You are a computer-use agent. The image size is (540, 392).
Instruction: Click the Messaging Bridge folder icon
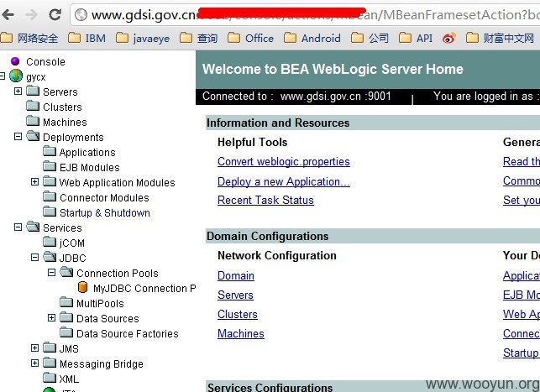click(50, 363)
